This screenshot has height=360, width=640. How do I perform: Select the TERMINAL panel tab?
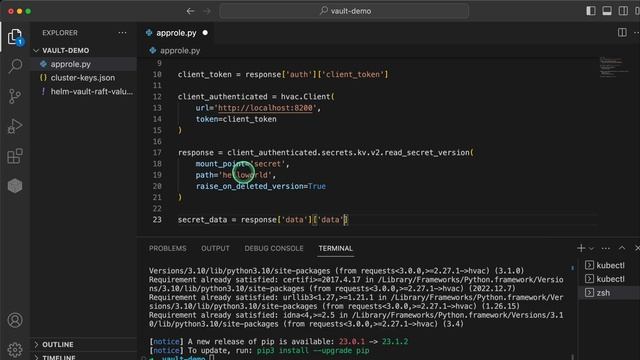click(336, 248)
